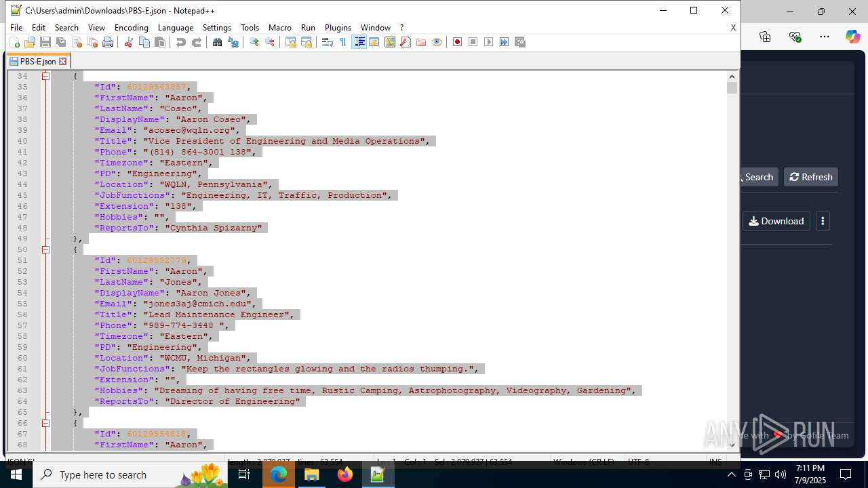Open File Explorer from the taskbar
This screenshot has width=868, height=488.
[312, 474]
